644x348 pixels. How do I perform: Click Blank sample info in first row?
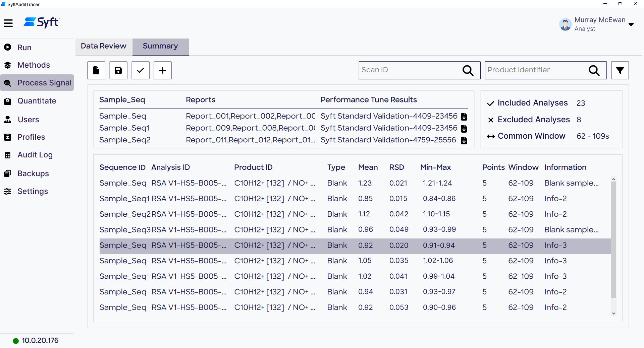571,183
